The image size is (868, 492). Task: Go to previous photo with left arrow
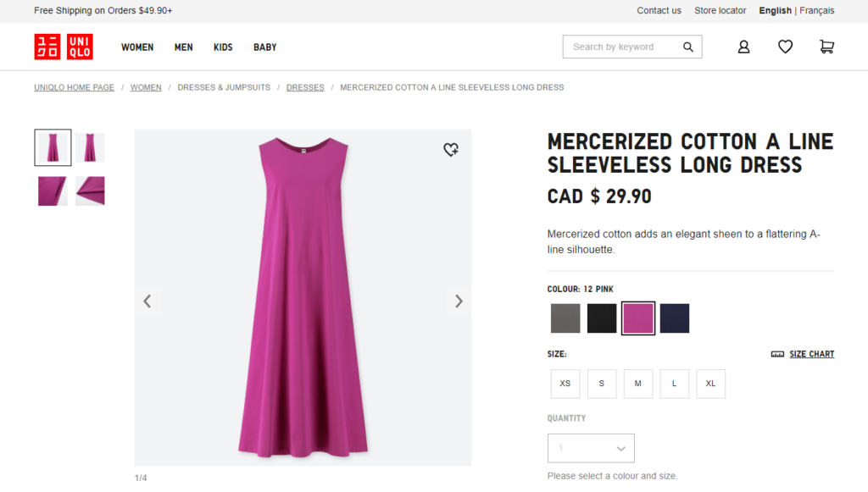pyautogui.click(x=147, y=301)
